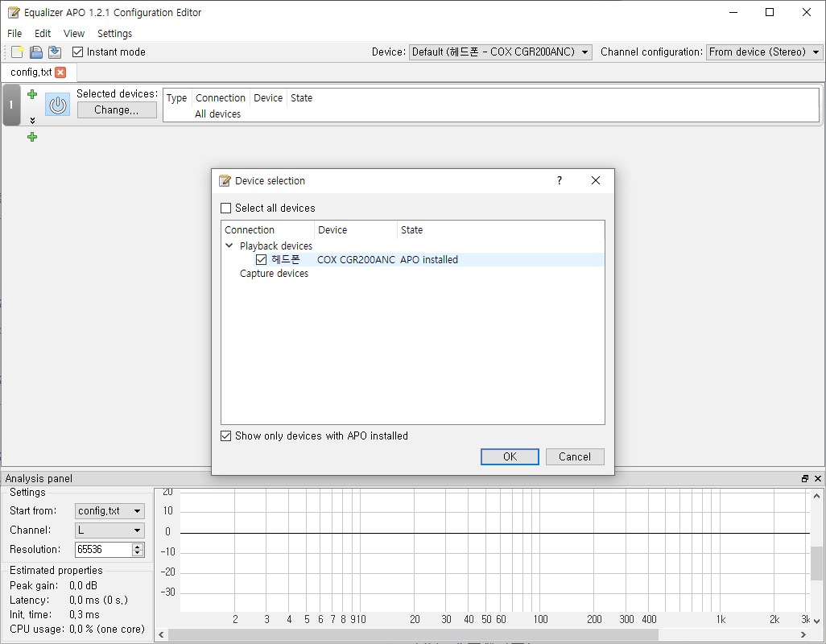This screenshot has width=826, height=644.
Task: Click the graph horizontal scrollbar thumb
Action: tap(413, 634)
